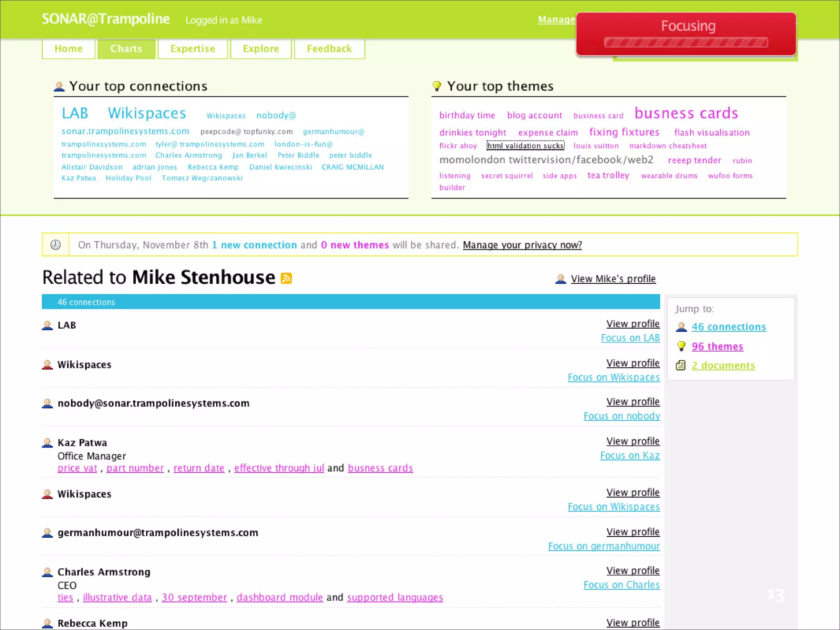Go to the Explore tab
The width and height of the screenshot is (840, 630).
(261, 49)
